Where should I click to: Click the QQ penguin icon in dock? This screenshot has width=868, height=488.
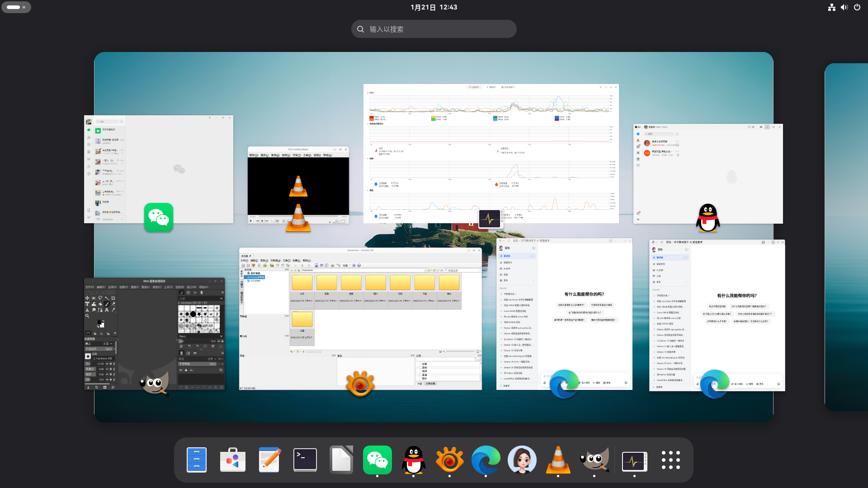tap(413, 460)
